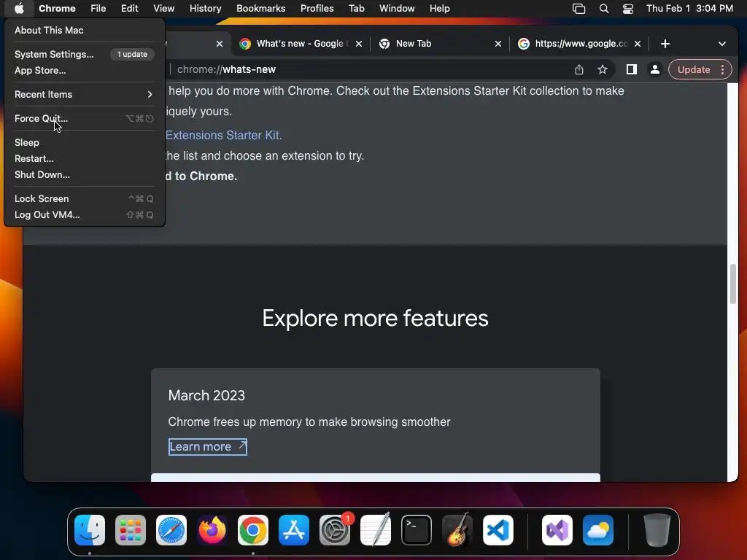Click the March 2023 heading text
This screenshot has height=560, width=747.
[206, 395]
